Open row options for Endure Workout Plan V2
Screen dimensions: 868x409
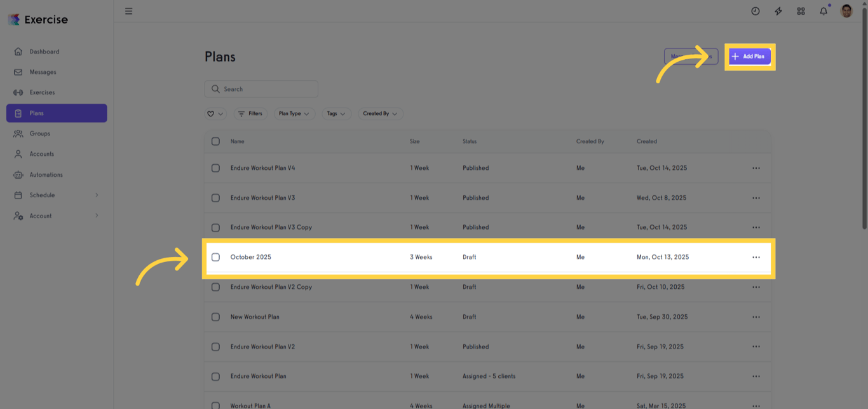point(756,347)
